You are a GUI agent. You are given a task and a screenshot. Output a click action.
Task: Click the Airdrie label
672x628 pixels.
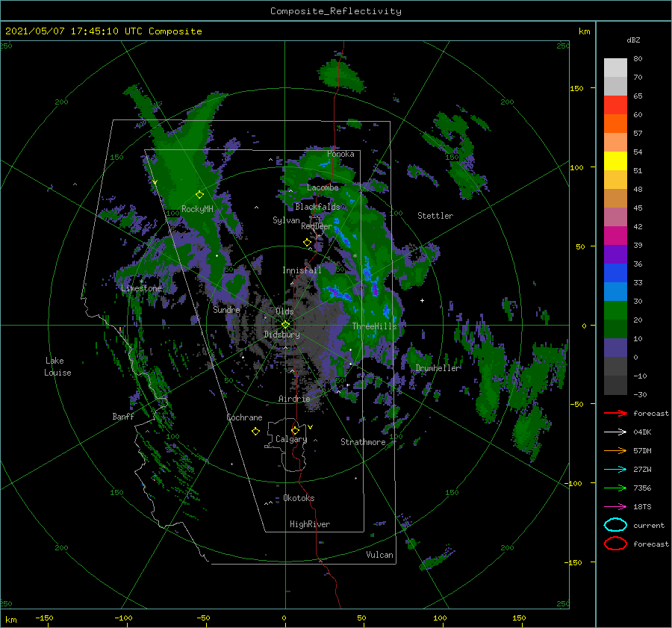(294, 399)
